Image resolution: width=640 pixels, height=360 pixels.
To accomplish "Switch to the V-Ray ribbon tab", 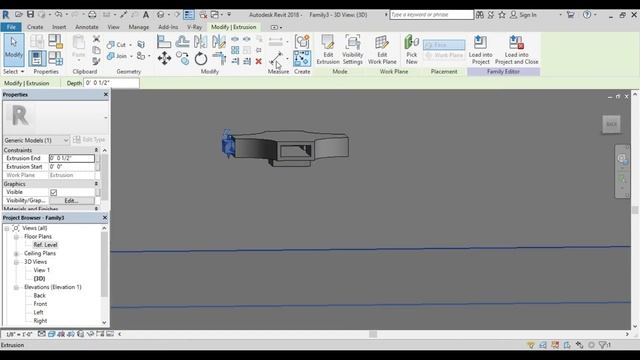I will pyautogui.click(x=195, y=27).
